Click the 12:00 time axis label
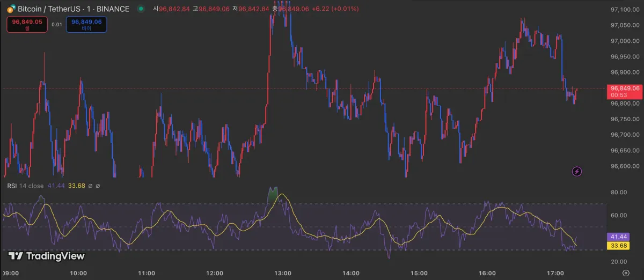This screenshot has height=280, width=644. click(215, 273)
